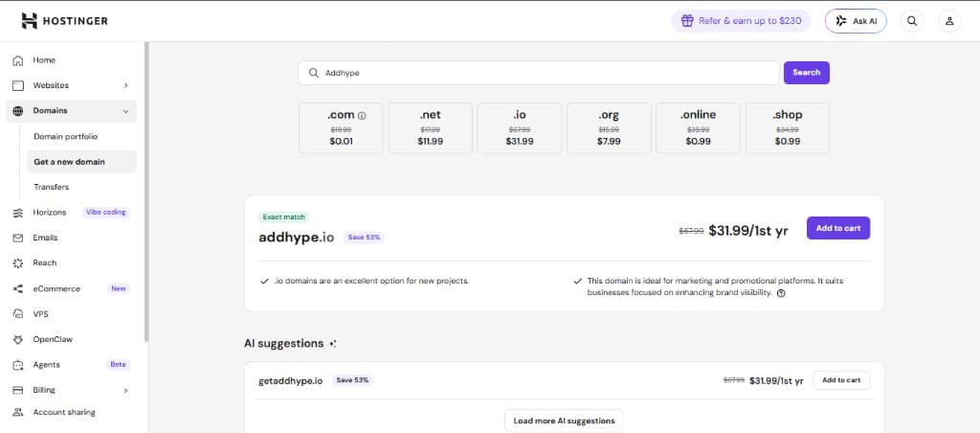This screenshot has width=980, height=433.
Task: Add addhype.io to cart
Action: tap(838, 228)
